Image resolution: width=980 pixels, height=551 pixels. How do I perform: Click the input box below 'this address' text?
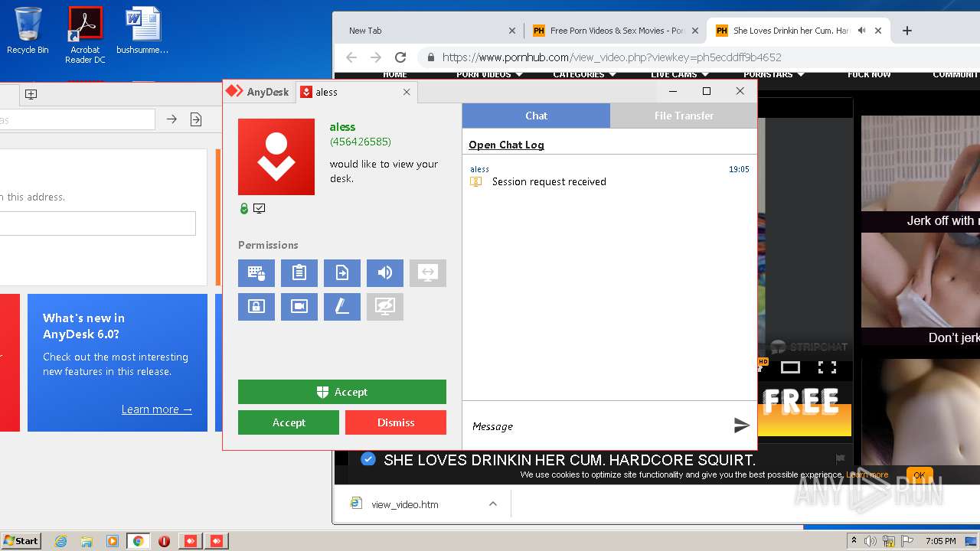[97, 223]
